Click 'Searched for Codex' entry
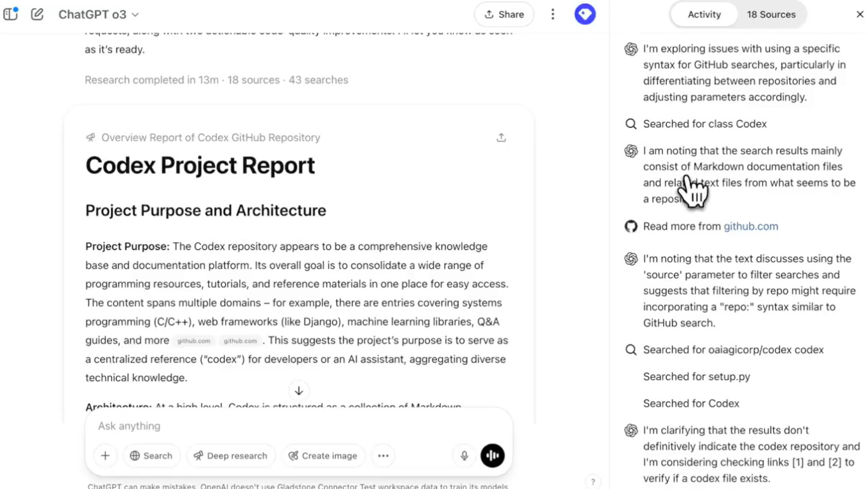The image size is (868, 489). pos(691,403)
